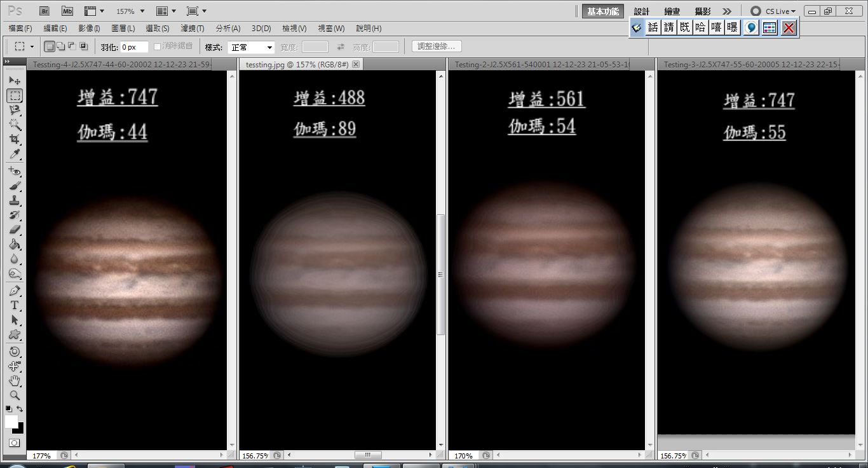
Task: Activate the Clone Stamp tool
Action: tap(15, 201)
